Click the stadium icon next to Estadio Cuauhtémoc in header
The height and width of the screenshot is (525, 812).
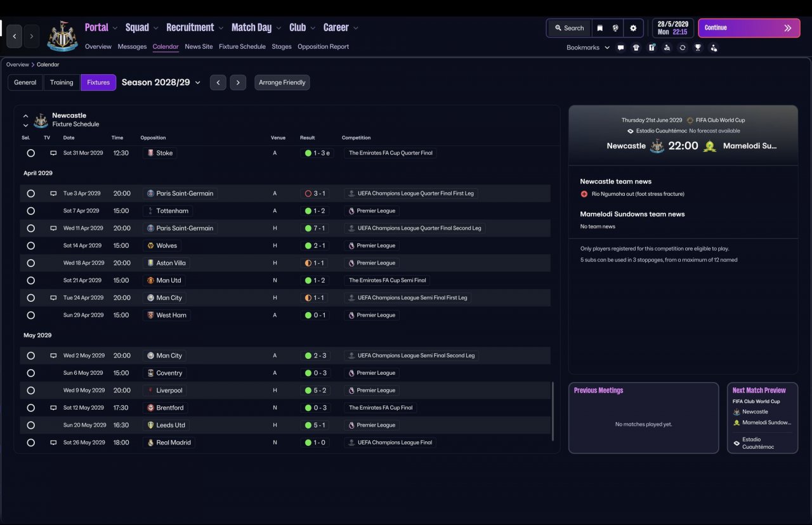[x=630, y=131]
